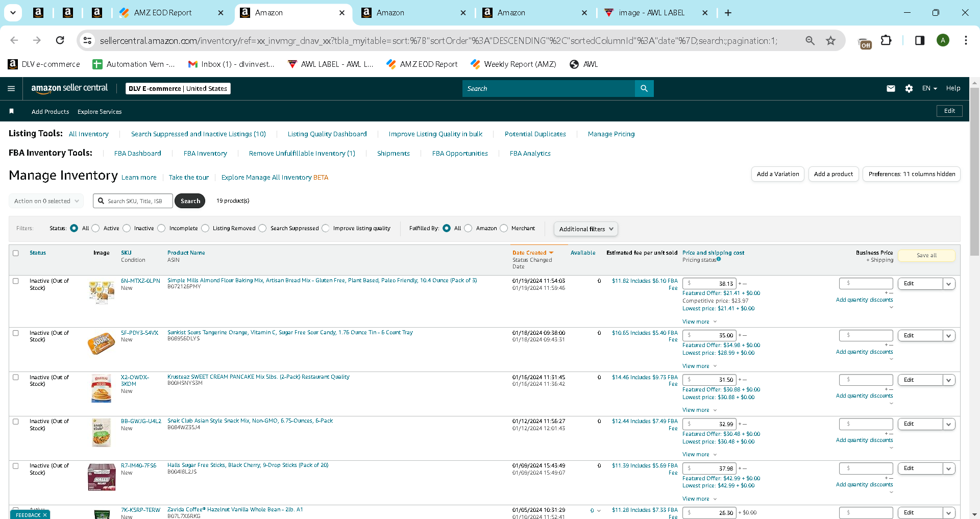Open the AWL bookmark globe icon

[x=574, y=64]
